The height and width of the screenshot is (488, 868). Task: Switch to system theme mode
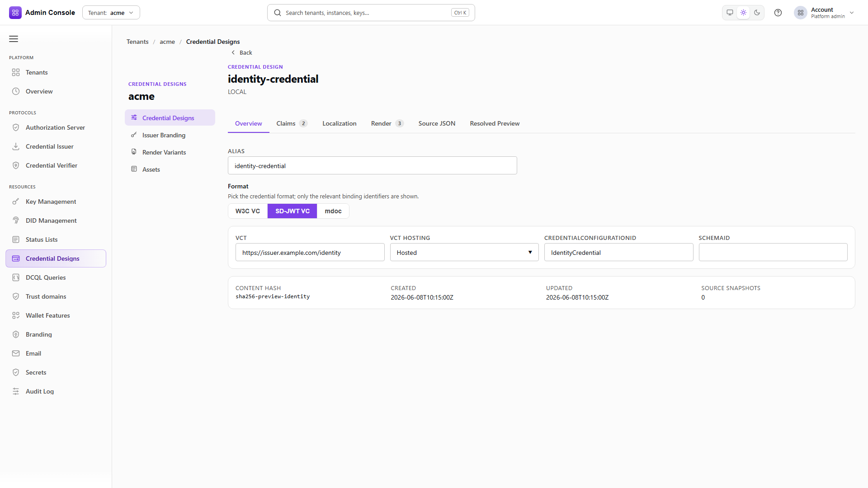(730, 13)
